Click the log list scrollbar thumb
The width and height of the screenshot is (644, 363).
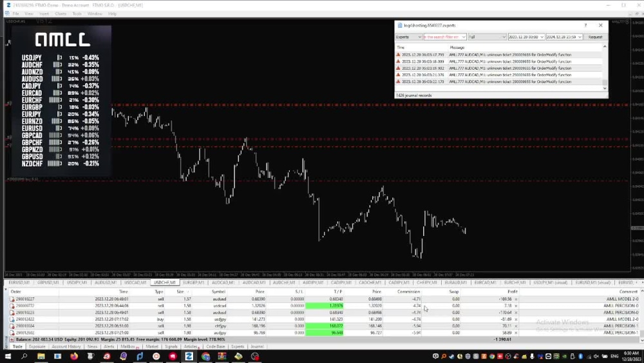click(x=605, y=83)
